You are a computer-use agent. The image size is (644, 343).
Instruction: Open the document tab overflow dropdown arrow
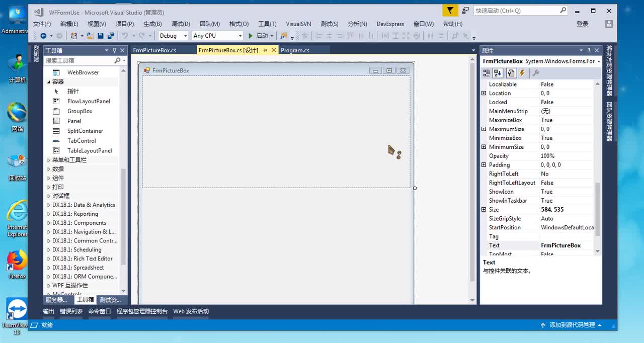473,50
